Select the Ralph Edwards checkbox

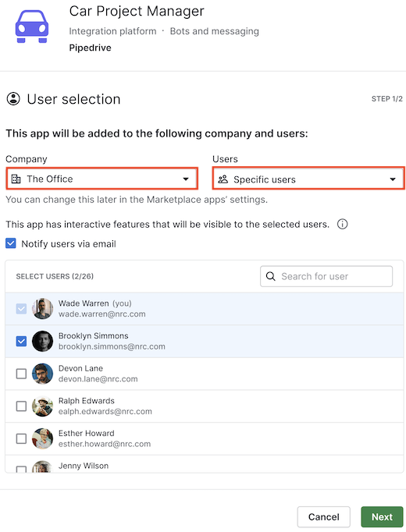click(21, 406)
